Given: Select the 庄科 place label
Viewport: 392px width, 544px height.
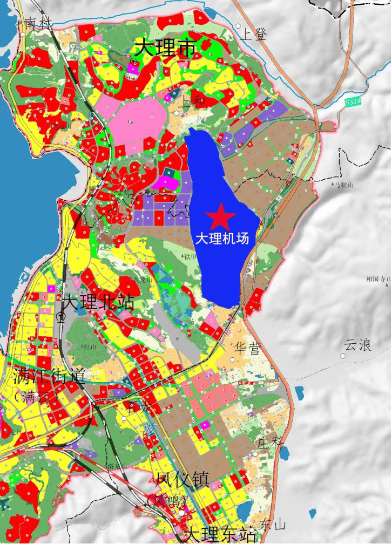Looking at the screenshot, I should [x=271, y=444].
